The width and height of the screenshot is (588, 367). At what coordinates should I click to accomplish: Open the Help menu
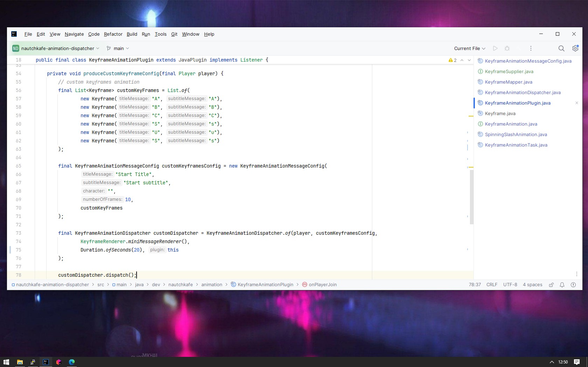pos(209,34)
